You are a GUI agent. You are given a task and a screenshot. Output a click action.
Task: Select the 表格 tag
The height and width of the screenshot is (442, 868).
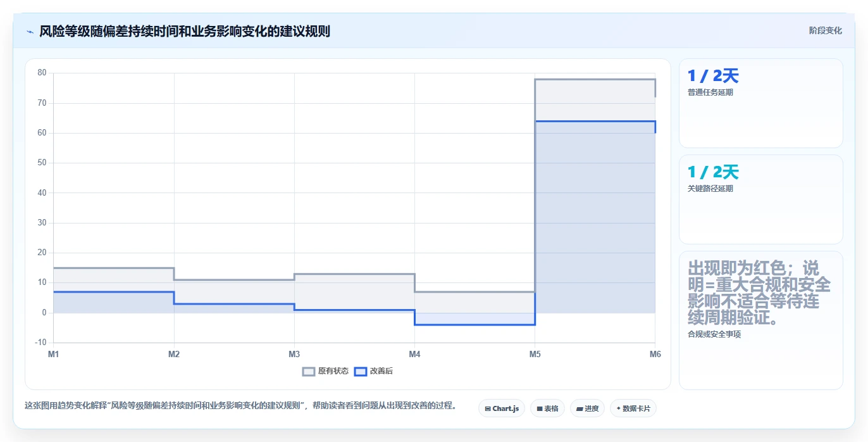tap(547, 408)
